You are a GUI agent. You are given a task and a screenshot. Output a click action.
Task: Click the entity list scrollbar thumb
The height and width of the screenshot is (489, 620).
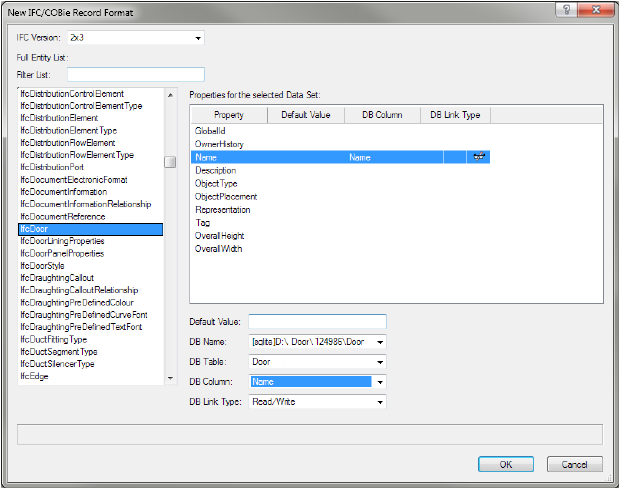(x=171, y=162)
